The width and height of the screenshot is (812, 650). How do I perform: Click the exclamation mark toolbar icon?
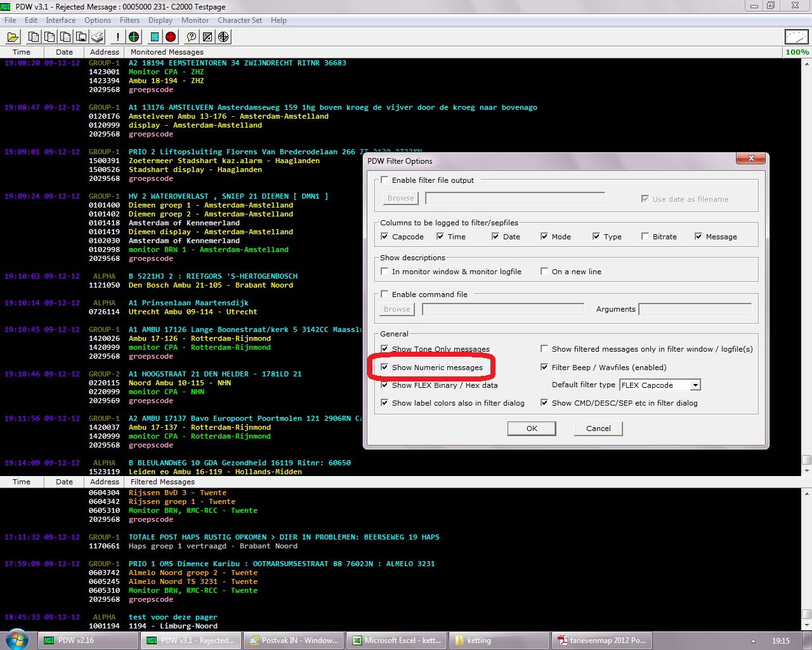117,37
